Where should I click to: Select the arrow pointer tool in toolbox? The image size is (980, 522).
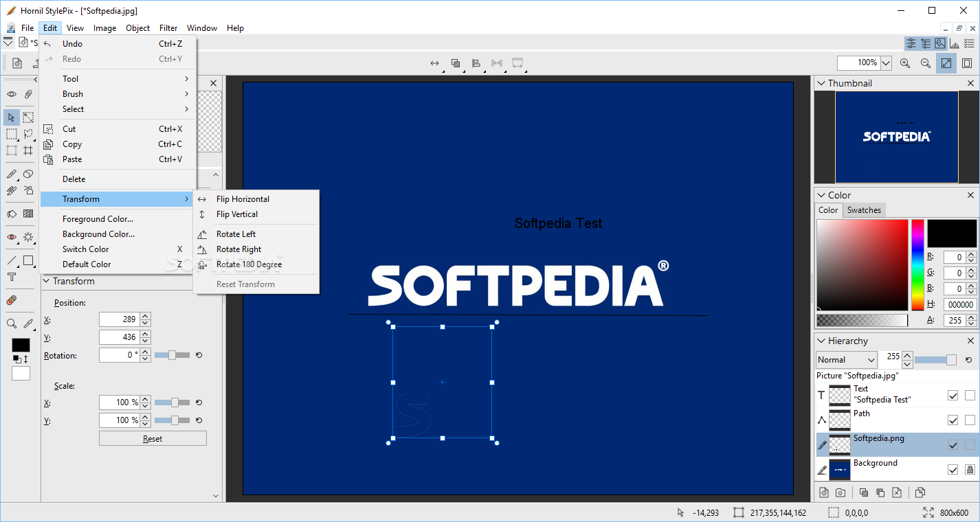(x=12, y=117)
